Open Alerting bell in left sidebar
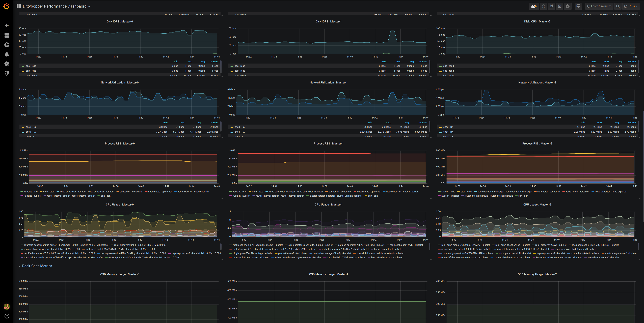 pos(7,54)
